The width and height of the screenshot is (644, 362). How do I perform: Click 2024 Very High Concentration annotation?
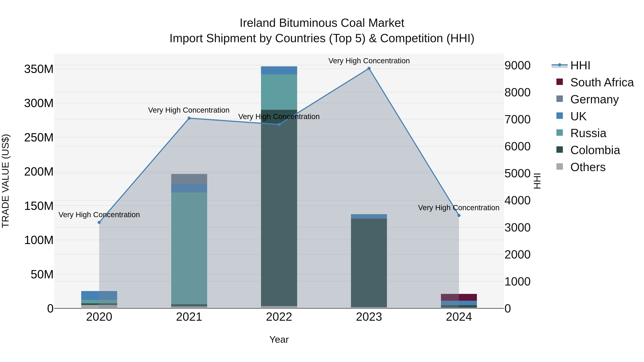coord(459,208)
